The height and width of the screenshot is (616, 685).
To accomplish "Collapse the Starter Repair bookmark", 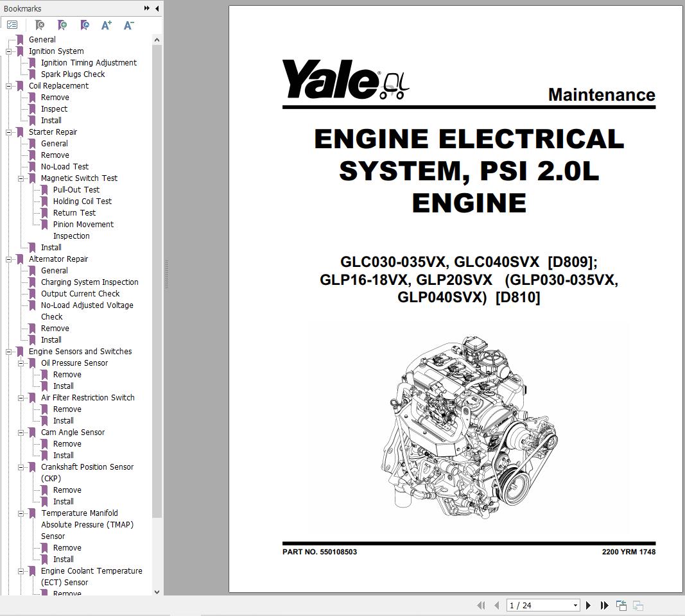I will 8,132.
